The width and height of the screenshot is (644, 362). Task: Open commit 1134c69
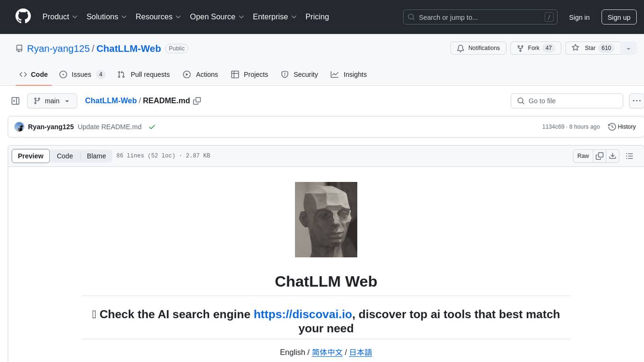[553, 127]
